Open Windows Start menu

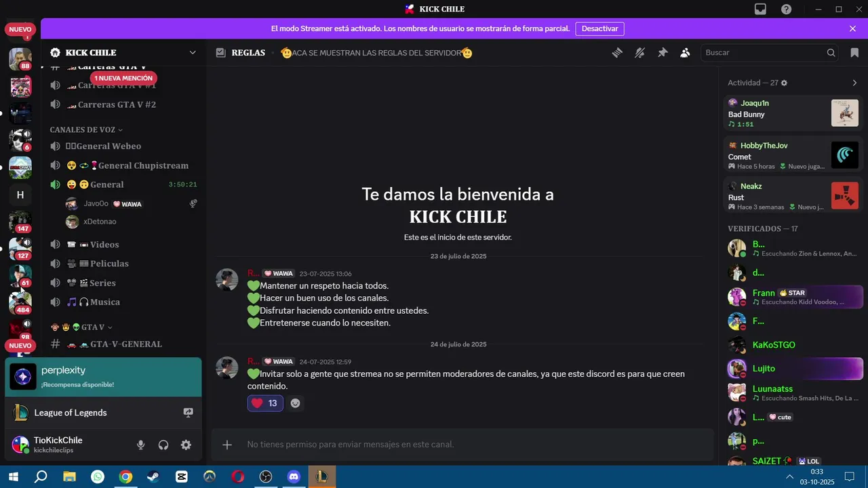tap(14, 477)
